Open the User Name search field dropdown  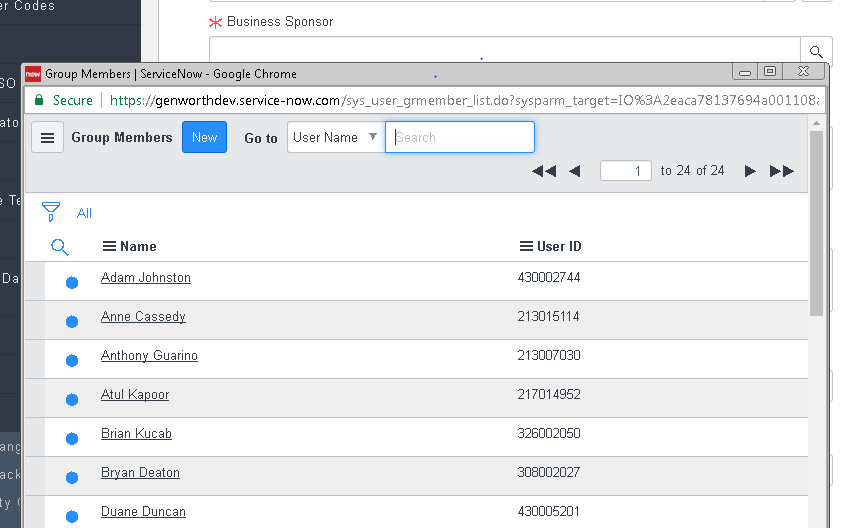336,137
